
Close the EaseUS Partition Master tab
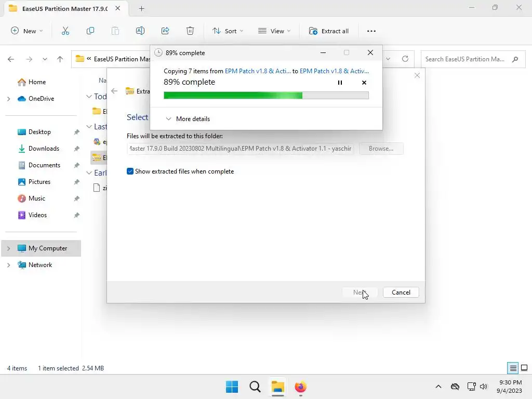(118, 8)
